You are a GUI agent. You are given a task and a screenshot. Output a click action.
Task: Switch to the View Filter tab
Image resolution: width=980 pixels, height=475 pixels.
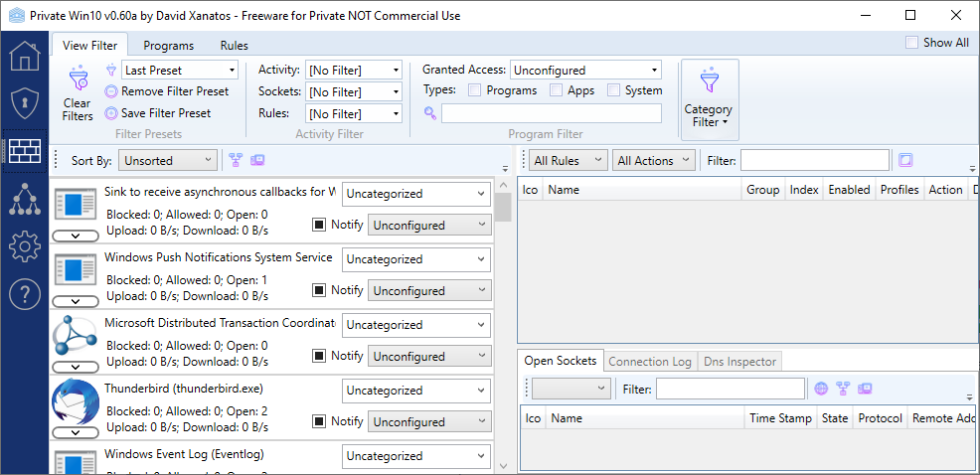tap(90, 46)
